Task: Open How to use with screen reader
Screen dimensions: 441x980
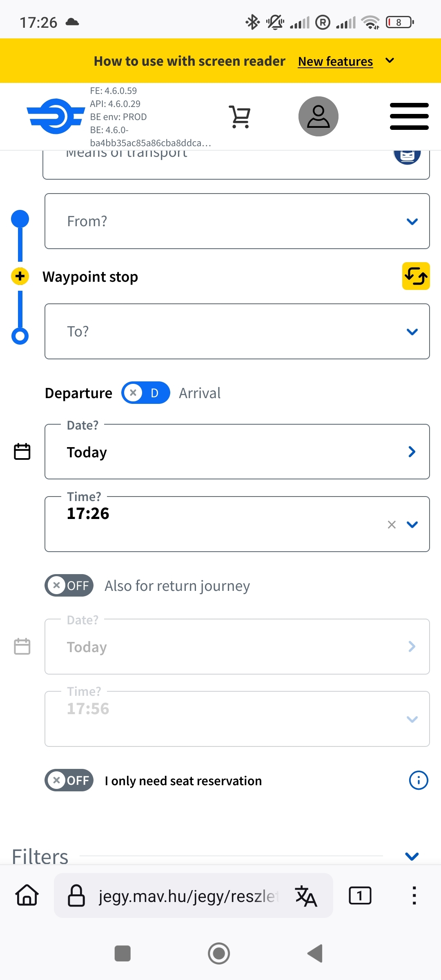Action: (189, 61)
